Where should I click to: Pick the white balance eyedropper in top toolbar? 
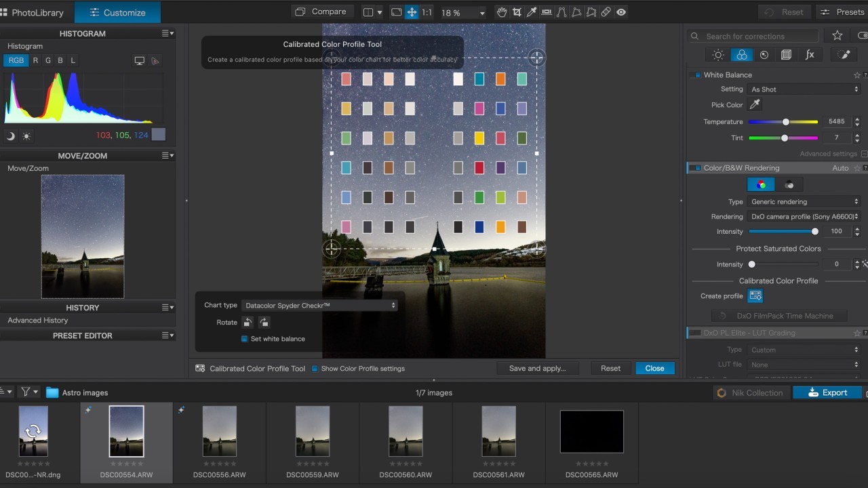pos(532,12)
